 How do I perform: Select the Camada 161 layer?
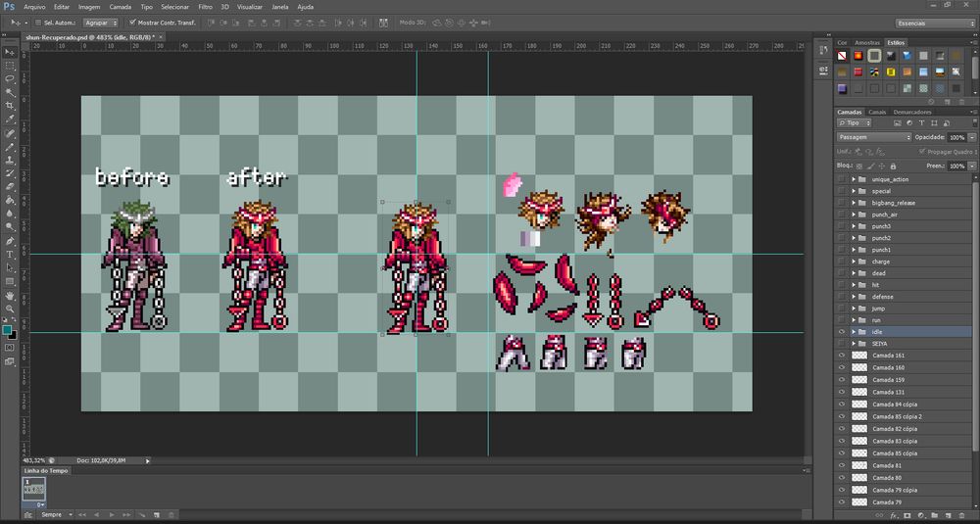(x=888, y=356)
